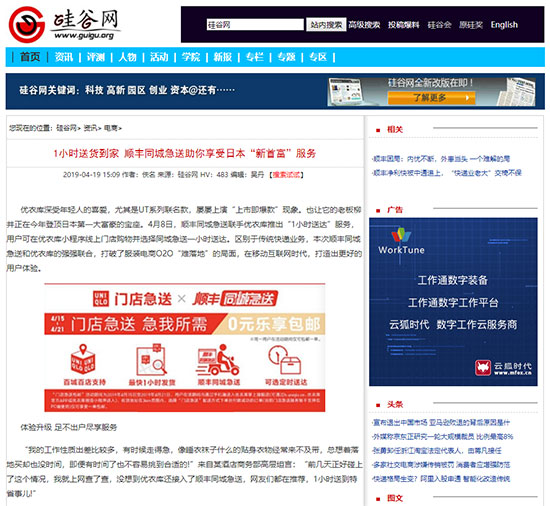550x506 pixels.
Task: Click the 体验升级 足不出户尽享服务 subheading
Action: pyautogui.click(x=69, y=427)
